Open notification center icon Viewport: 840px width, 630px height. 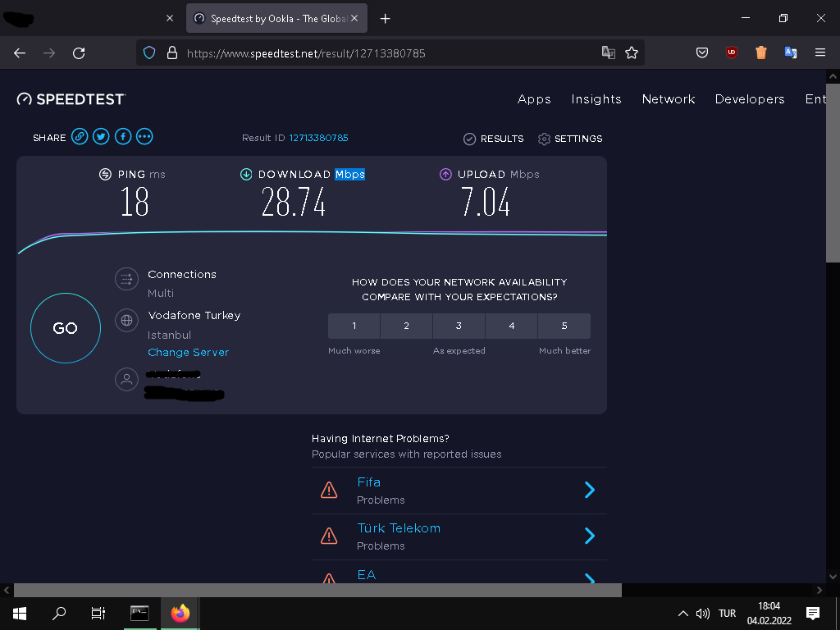click(813, 614)
